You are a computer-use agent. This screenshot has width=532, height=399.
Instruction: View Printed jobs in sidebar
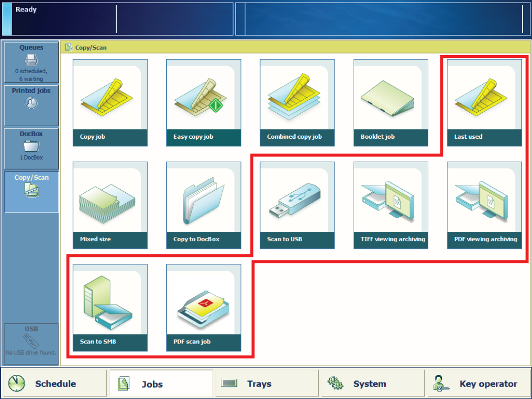pos(31,105)
